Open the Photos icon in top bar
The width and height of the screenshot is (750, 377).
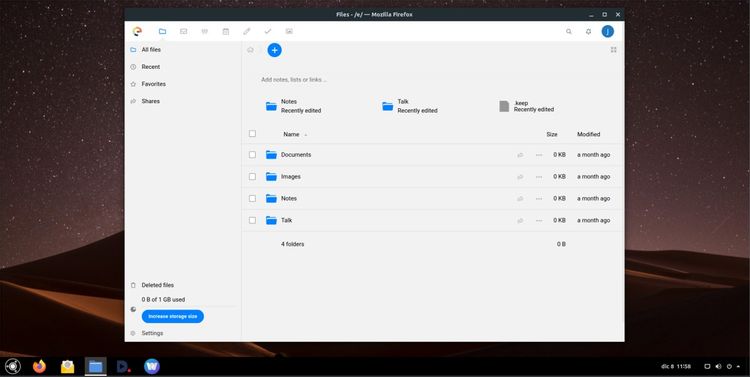coord(289,31)
